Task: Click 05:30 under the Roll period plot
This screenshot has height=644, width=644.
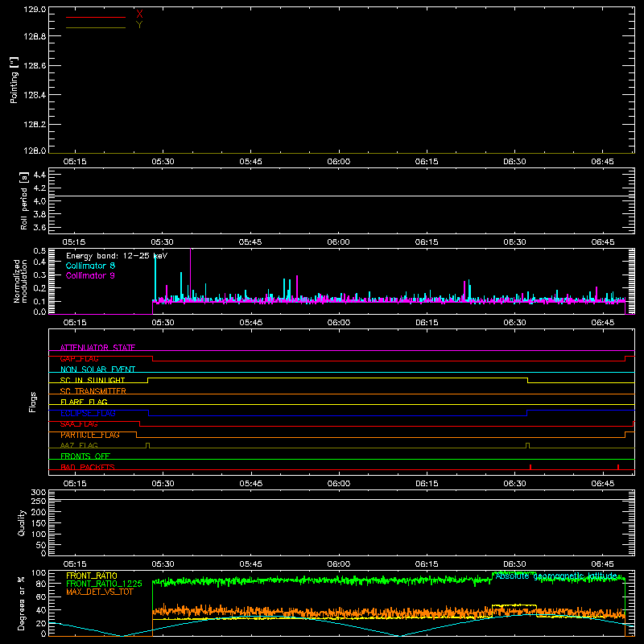Action: (163, 242)
